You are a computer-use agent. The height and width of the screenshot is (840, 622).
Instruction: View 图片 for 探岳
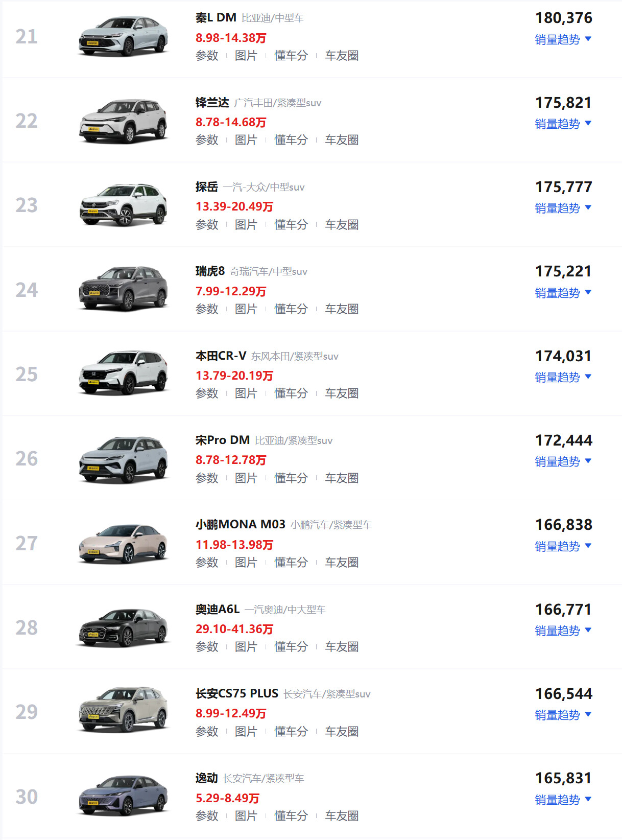point(246,225)
